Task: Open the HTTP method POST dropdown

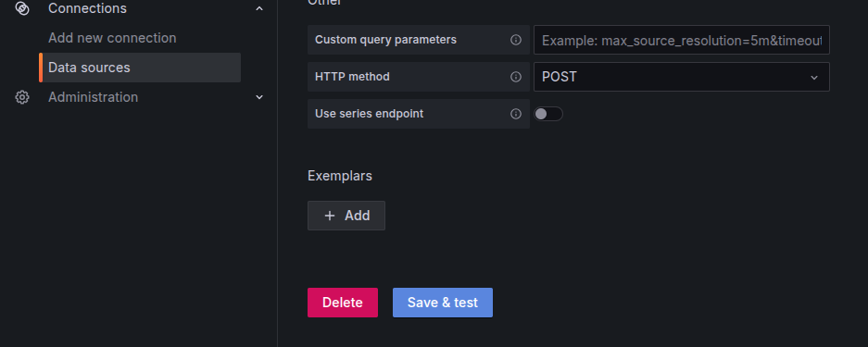Action: tap(682, 77)
